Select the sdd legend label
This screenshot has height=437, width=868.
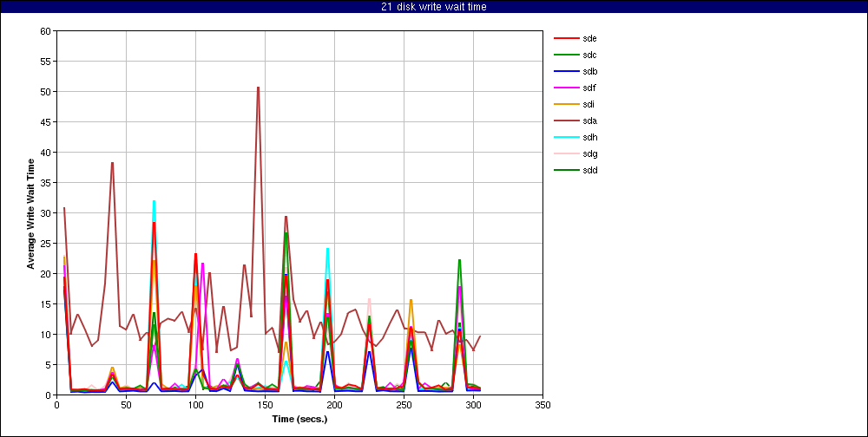589,170
